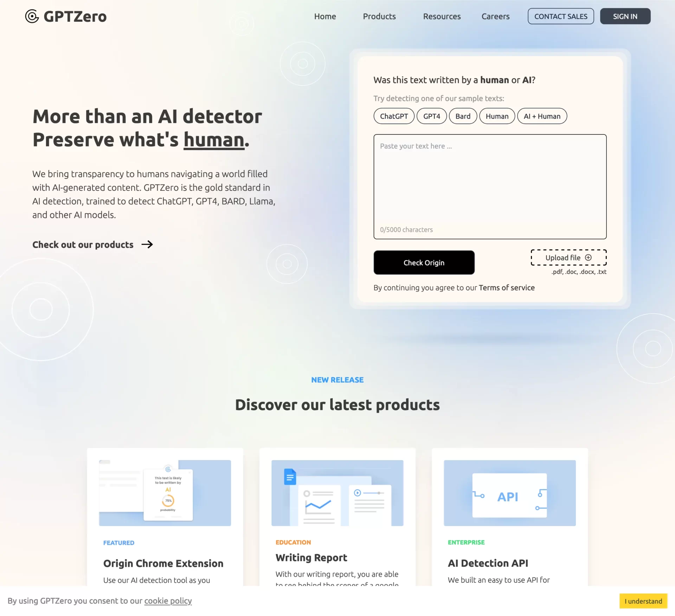Open the Writing Report preview image
Viewport: 675px width, 616px height.
(x=337, y=493)
